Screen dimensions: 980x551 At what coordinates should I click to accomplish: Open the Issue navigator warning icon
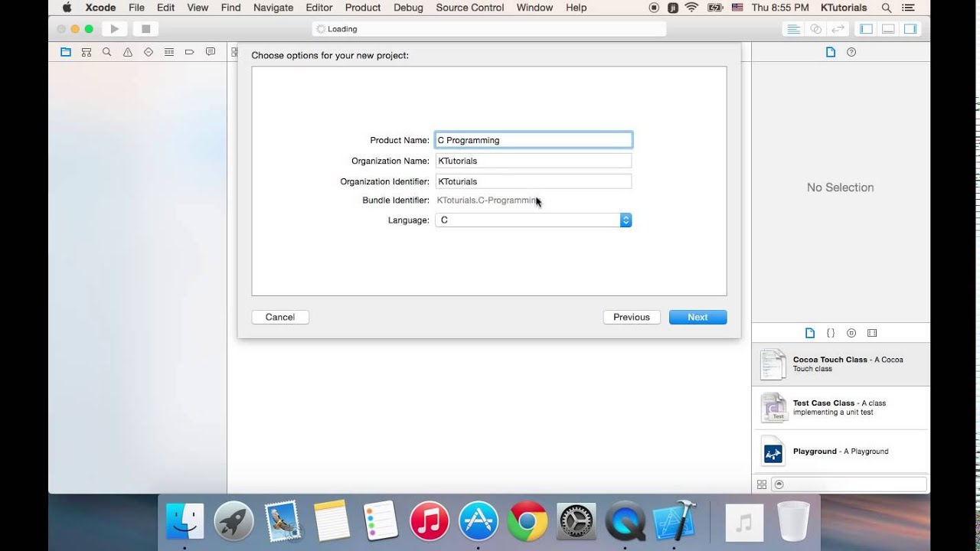[x=128, y=52]
